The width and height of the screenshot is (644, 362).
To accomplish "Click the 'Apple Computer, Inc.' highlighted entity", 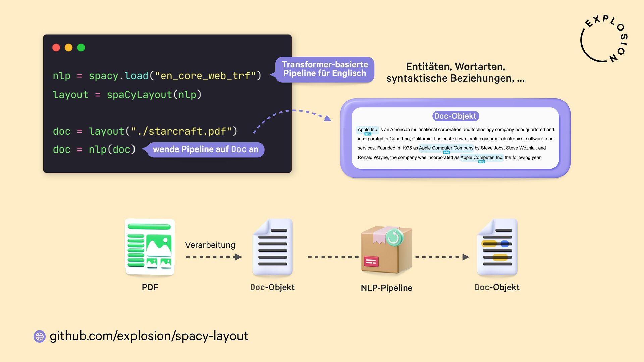I will pos(481,157).
